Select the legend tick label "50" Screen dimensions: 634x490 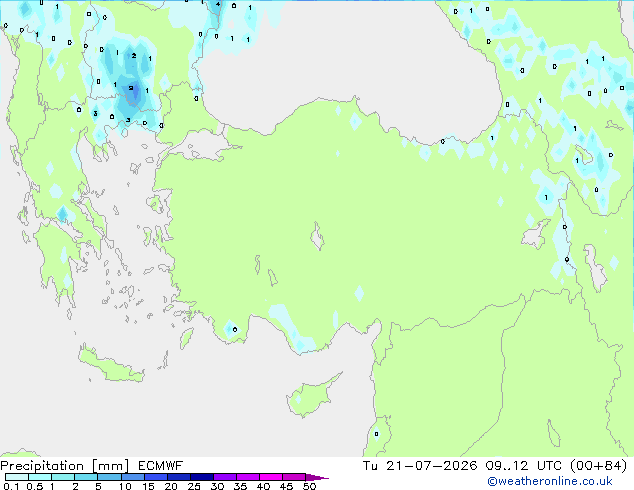click(309, 486)
